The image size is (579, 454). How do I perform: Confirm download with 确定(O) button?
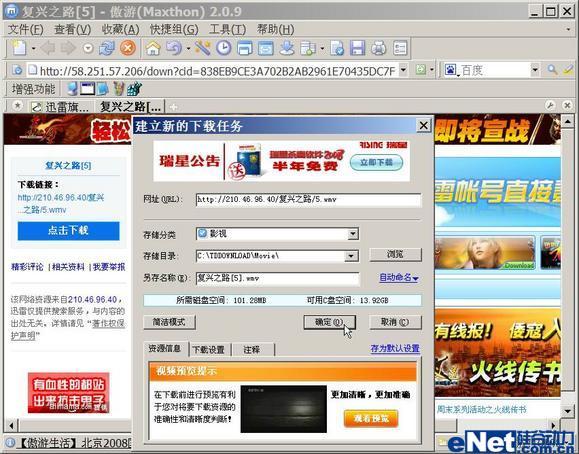coord(329,322)
